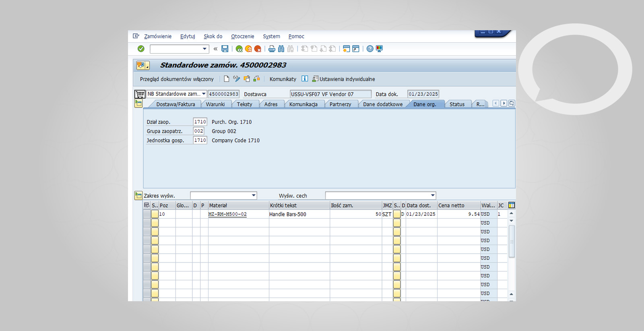Click the red Cancel icon
644x331 pixels.
[x=258, y=49]
